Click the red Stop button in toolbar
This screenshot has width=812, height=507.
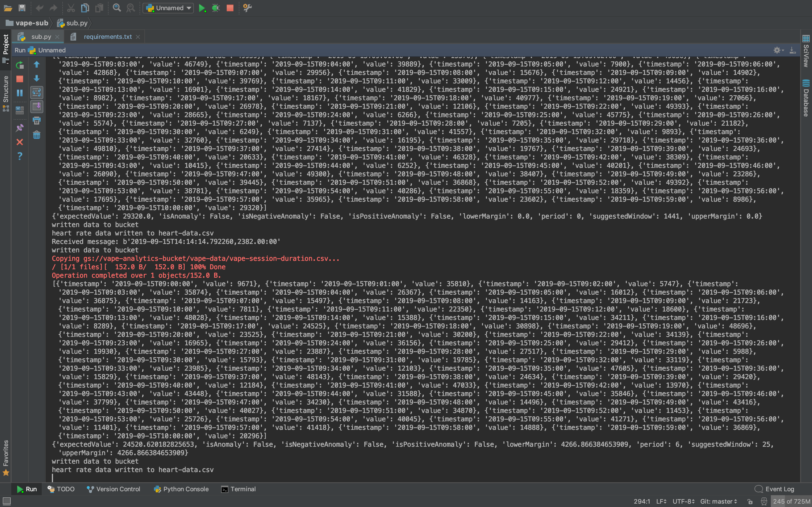(x=230, y=8)
